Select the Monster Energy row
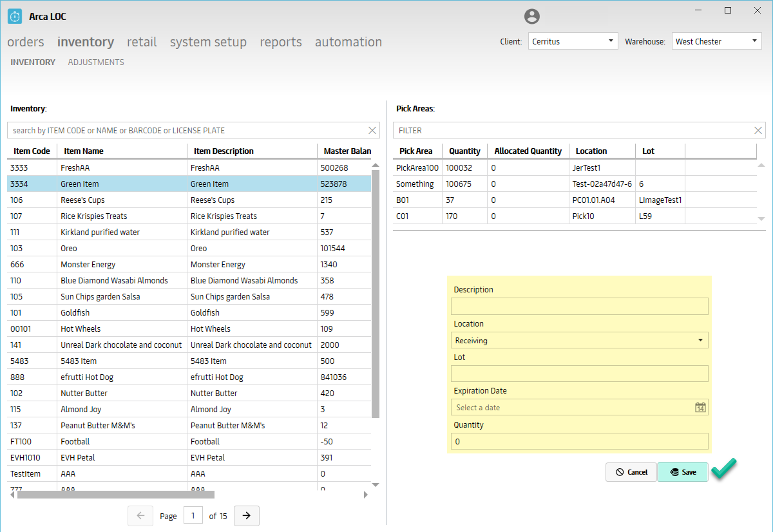This screenshot has height=532, width=773. point(189,264)
